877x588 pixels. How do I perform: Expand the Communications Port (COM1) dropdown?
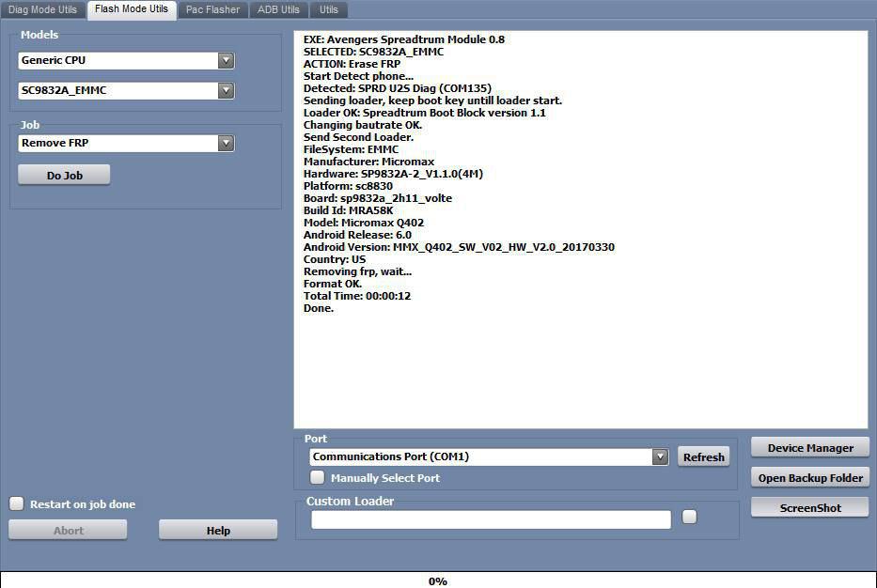pos(489,456)
